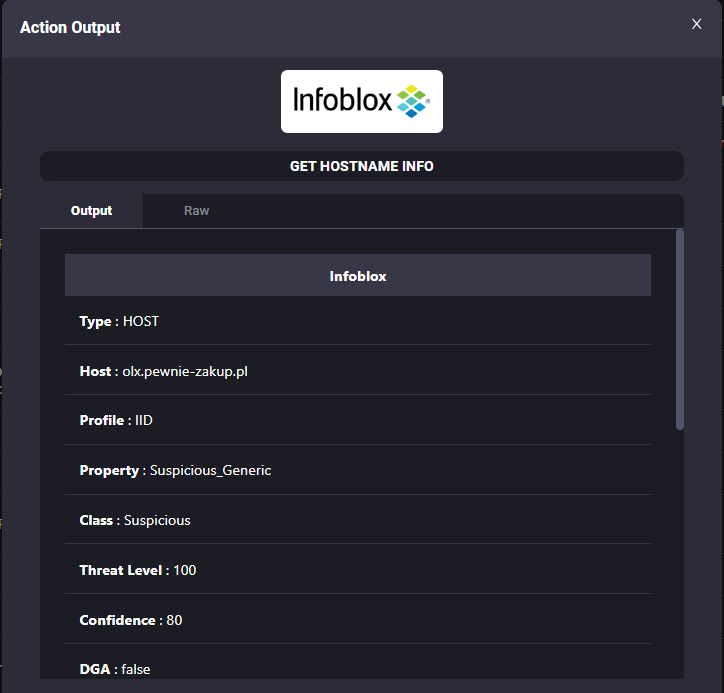The height and width of the screenshot is (693, 724).
Task: Close the Action Output dialog
Action: point(696,24)
